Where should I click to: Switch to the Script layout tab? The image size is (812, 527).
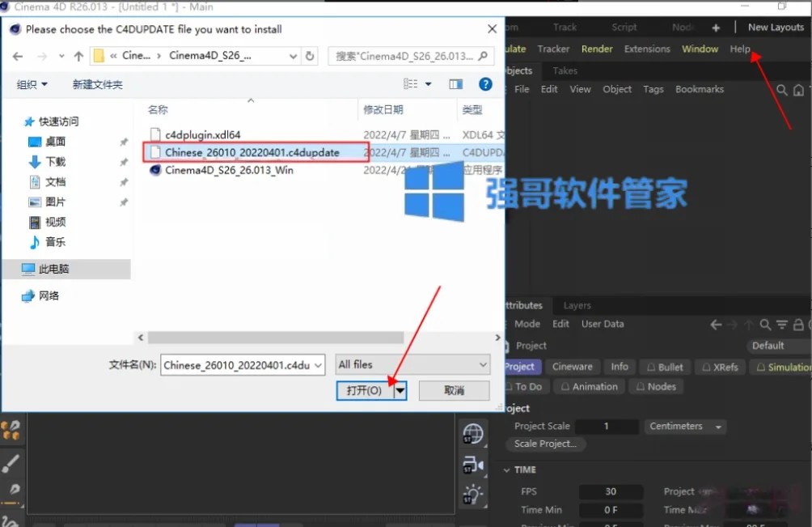624,27
